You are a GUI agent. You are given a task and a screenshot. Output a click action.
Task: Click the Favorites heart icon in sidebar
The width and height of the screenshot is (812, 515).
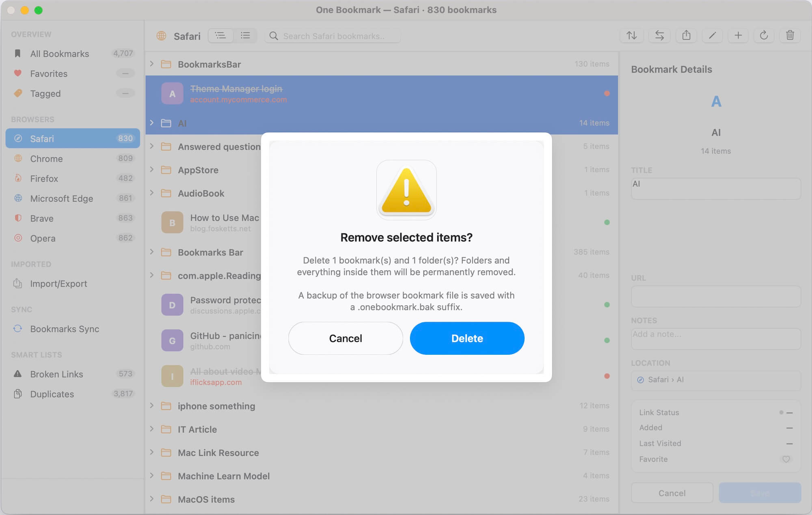click(17, 73)
